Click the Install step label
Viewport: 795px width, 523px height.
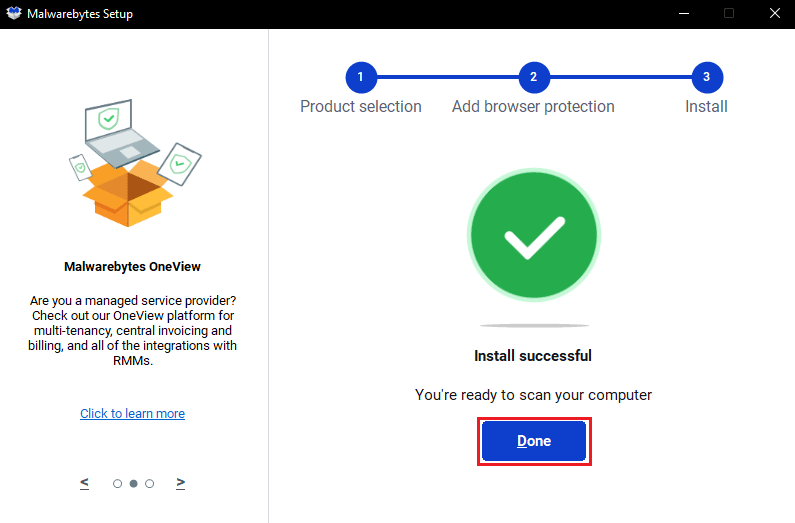[x=706, y=106]
